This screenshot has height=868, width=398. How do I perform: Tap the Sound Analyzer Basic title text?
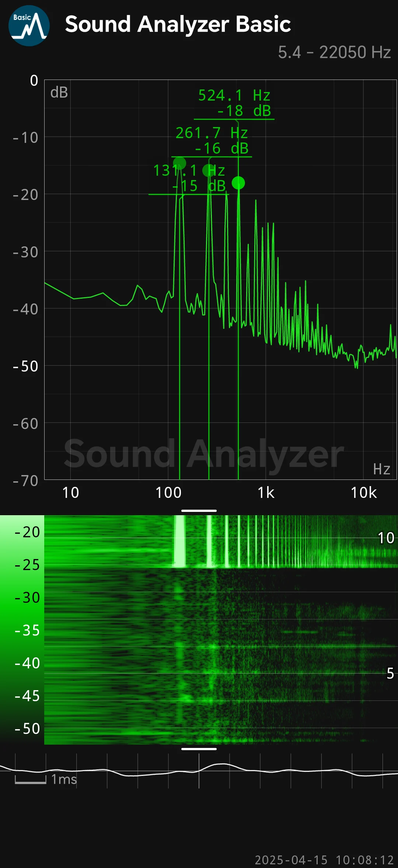(178, 24)
